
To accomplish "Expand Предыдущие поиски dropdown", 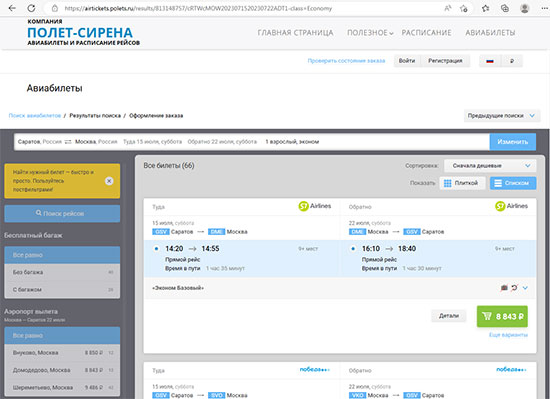I will (502, 116).
